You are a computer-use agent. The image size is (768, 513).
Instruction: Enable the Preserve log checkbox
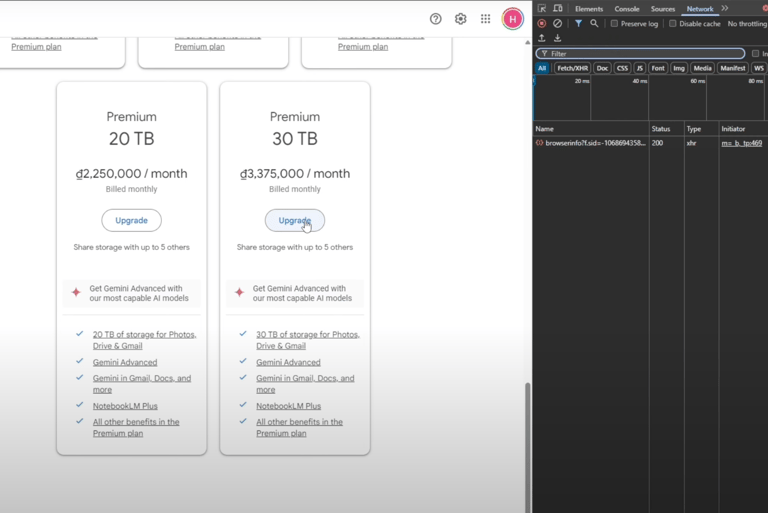coord(614,24)
